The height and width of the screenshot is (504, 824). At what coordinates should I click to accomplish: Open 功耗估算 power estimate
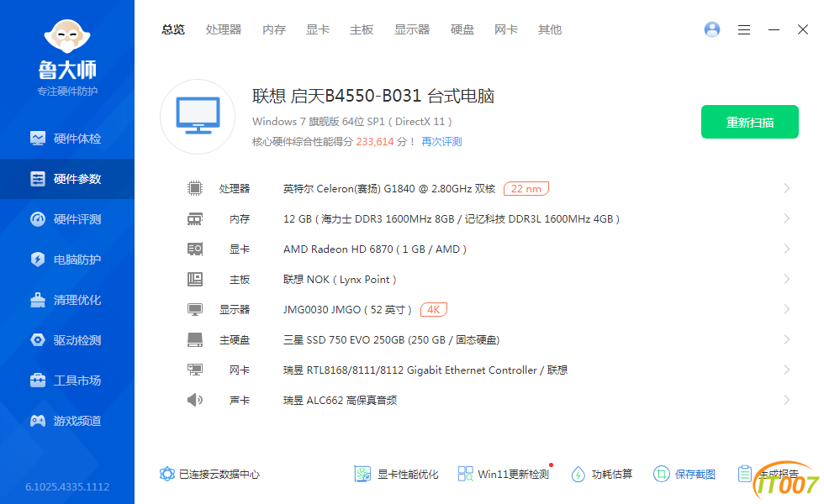[578, 474]
